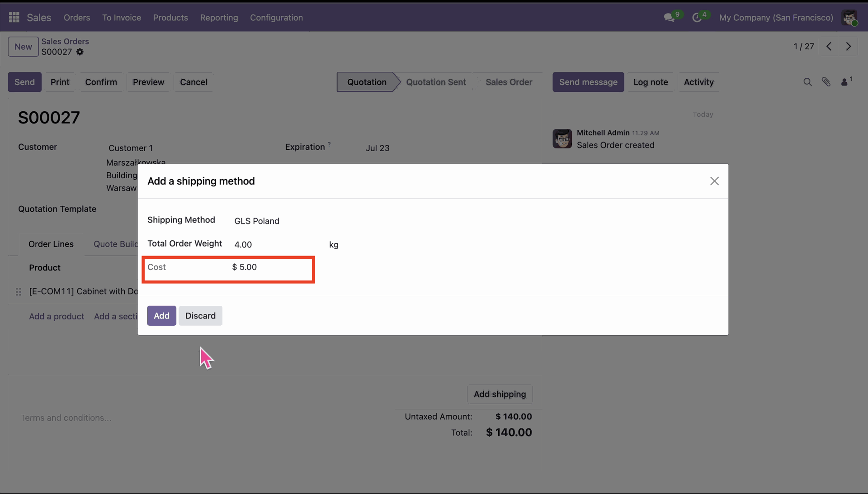The height and width of the screenshot is (494, 868).
Task: Open the My Company (San Francisco) switcher
Action: [x=776, y=18]
